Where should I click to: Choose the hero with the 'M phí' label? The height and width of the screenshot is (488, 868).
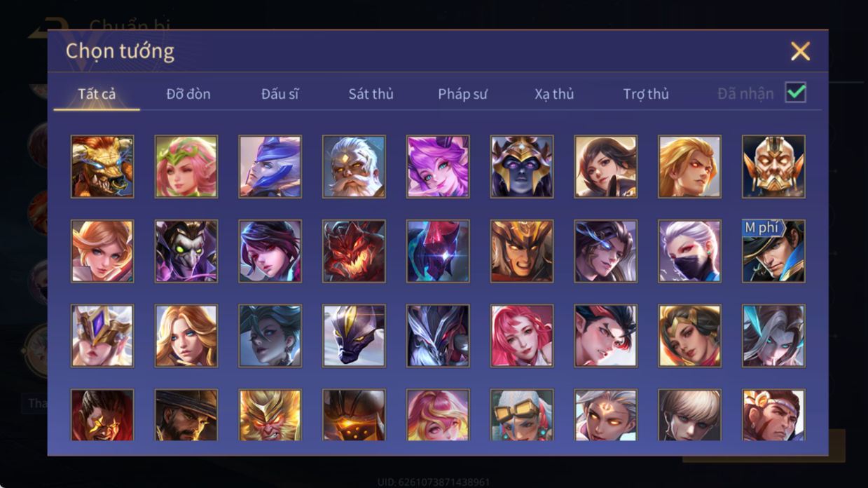click(773, 251)
